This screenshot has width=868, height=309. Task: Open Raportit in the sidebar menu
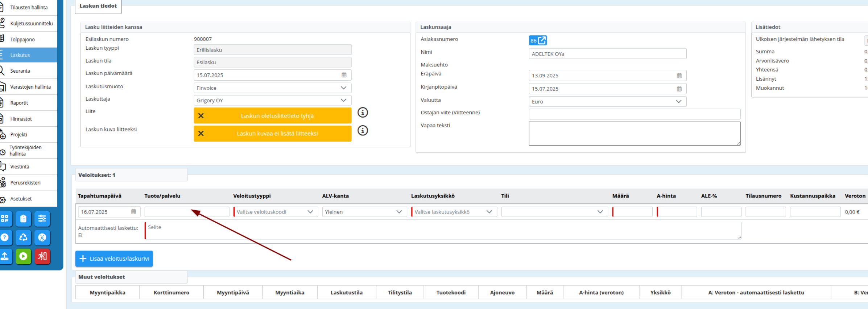19,103
